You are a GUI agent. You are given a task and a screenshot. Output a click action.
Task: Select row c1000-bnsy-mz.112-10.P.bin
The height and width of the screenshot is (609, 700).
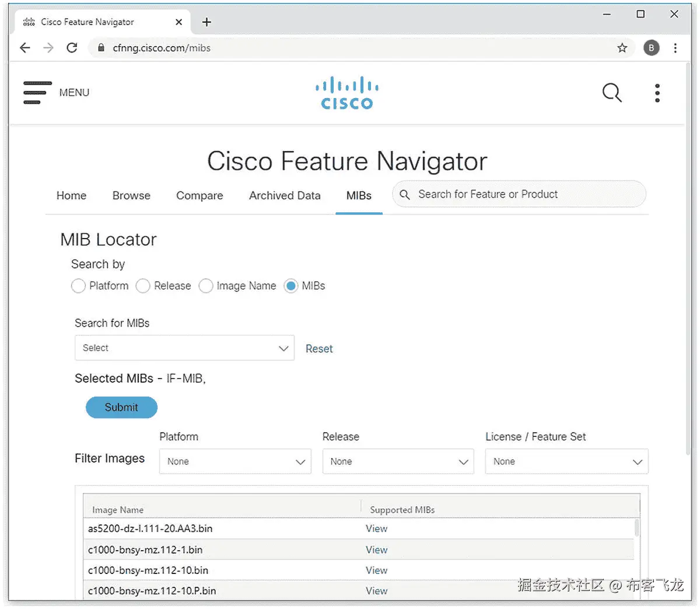359,590
